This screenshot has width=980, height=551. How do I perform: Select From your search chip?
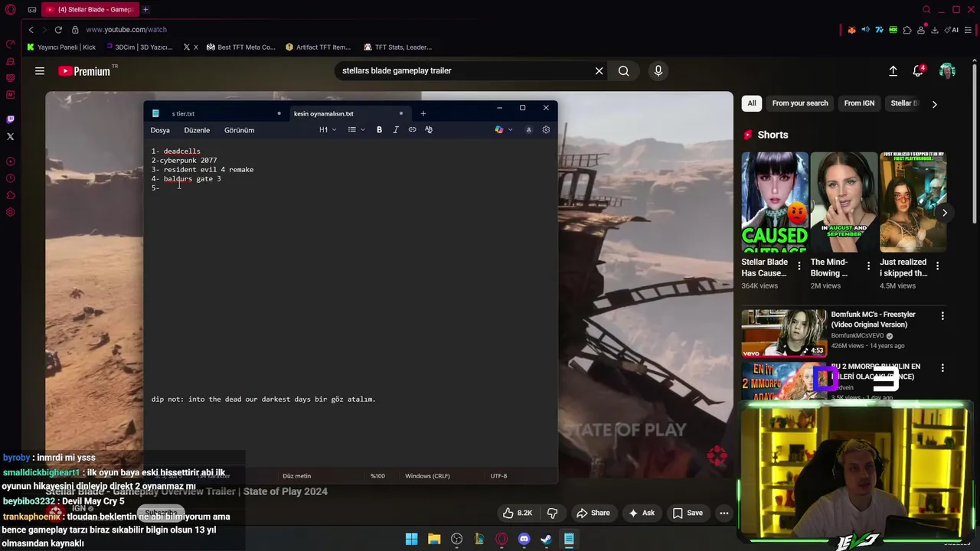pos(800,103)
